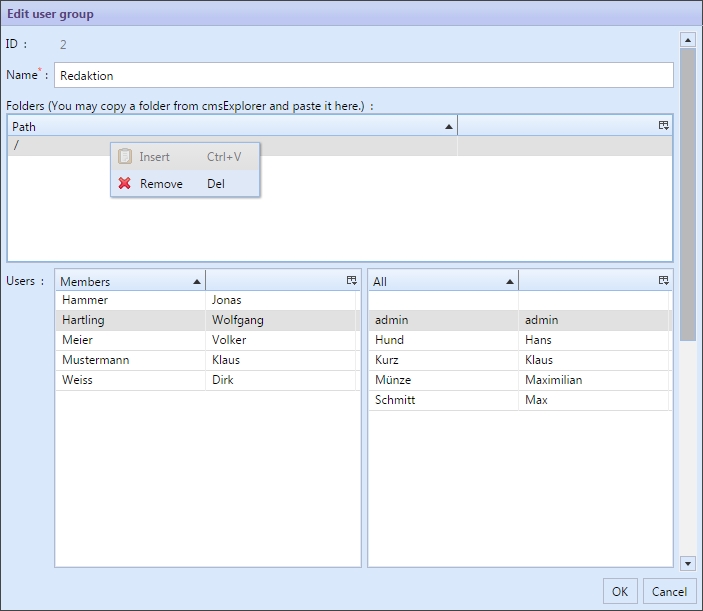Viewport: 703px width, 611px height.
Task: Click scrollbar down arrow at bottom right
Action: pyautogui.click(x=687, y=563)
